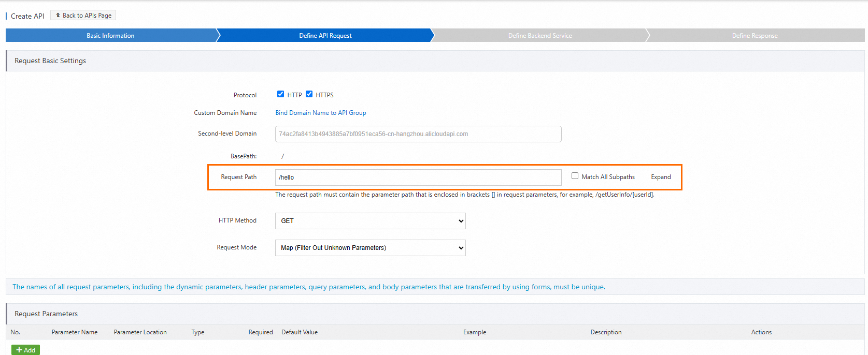Focus the Second-level Domain text field

pyautogui.click(x=418, y=134)
